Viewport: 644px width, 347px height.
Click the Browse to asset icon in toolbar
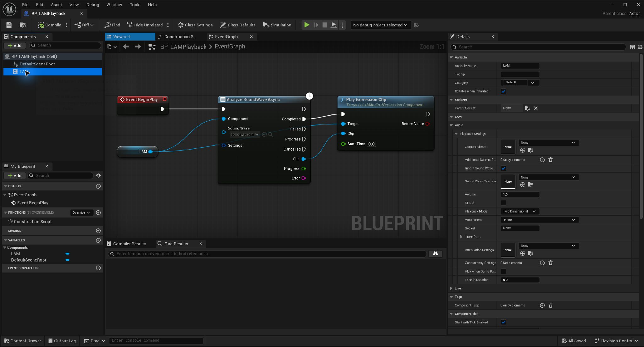[23, 25]
